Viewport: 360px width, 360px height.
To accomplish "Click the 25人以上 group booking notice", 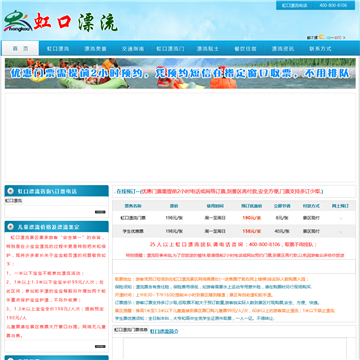I will click(233, 245).
